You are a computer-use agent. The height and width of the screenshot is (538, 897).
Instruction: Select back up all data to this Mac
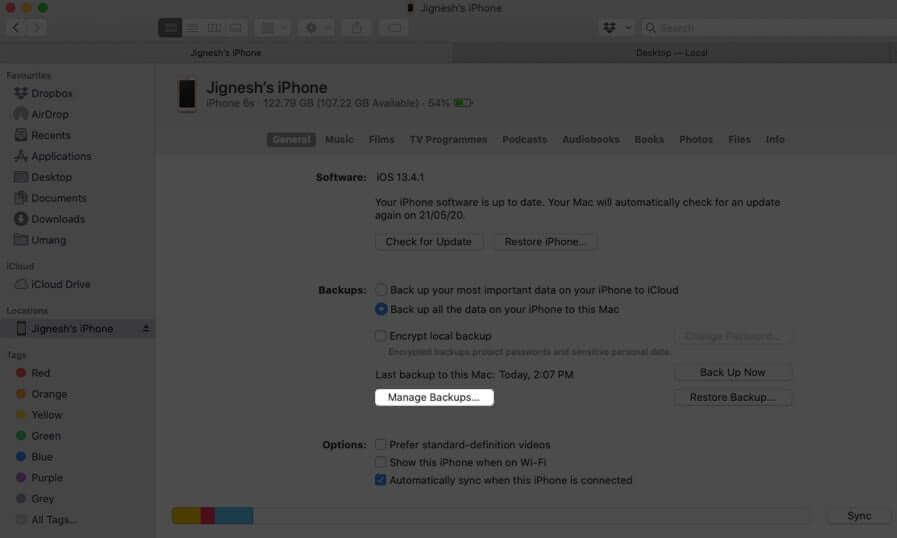pos(381,309)
